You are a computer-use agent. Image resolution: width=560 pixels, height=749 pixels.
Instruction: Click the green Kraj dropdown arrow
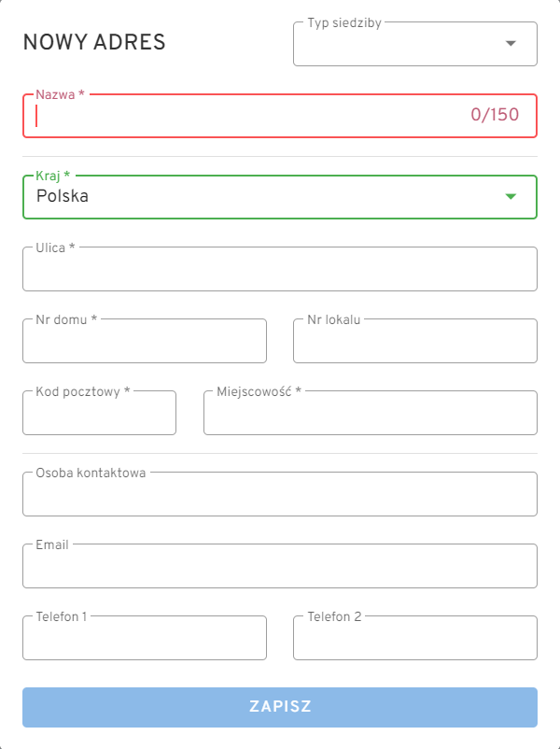(x=511, y=196)
